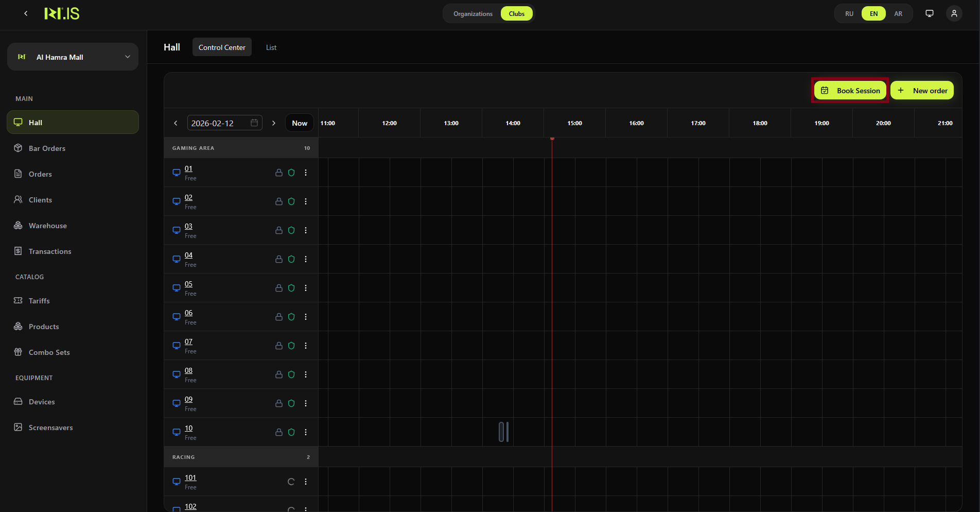Open the three-dot menu for station 05
The image size is (980, 512).
[x=306, y=288]
